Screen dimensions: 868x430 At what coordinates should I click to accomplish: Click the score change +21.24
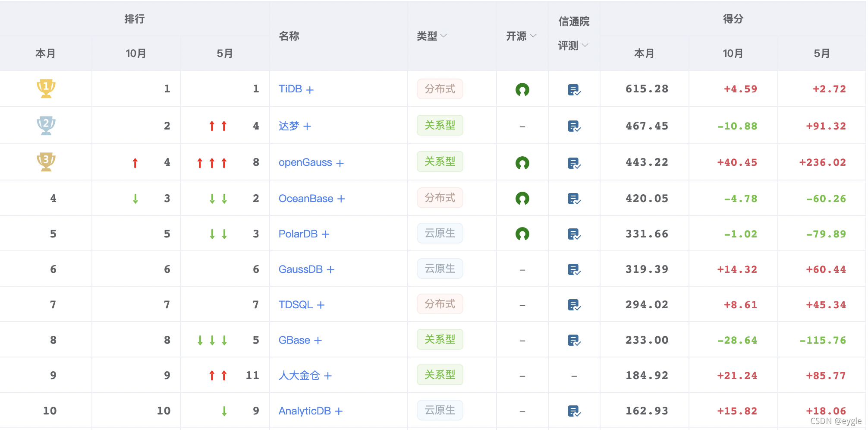[737, 376]
